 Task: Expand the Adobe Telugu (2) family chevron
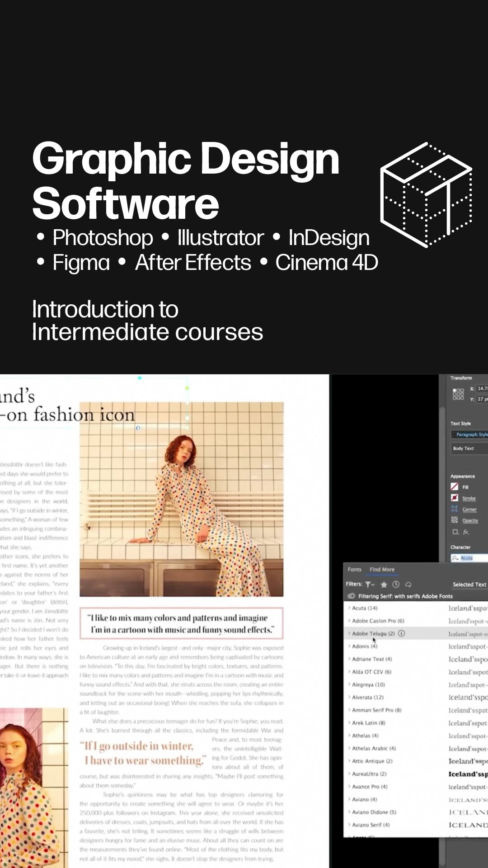[x=349, y=633]
